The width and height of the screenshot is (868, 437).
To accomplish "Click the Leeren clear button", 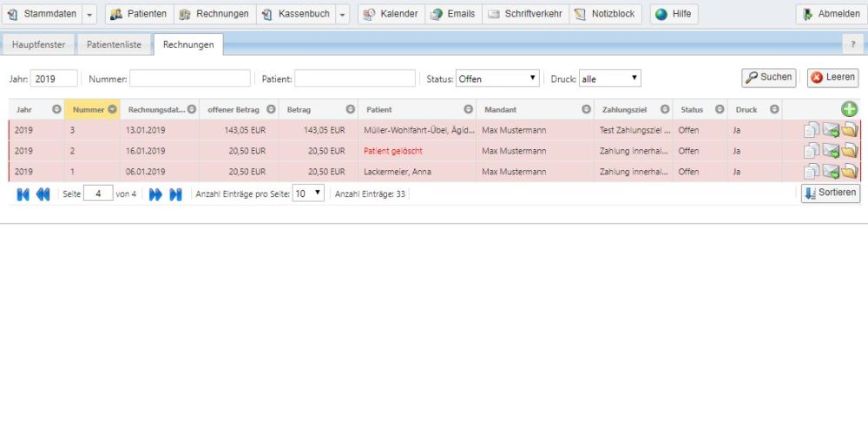I will (832, 78).
